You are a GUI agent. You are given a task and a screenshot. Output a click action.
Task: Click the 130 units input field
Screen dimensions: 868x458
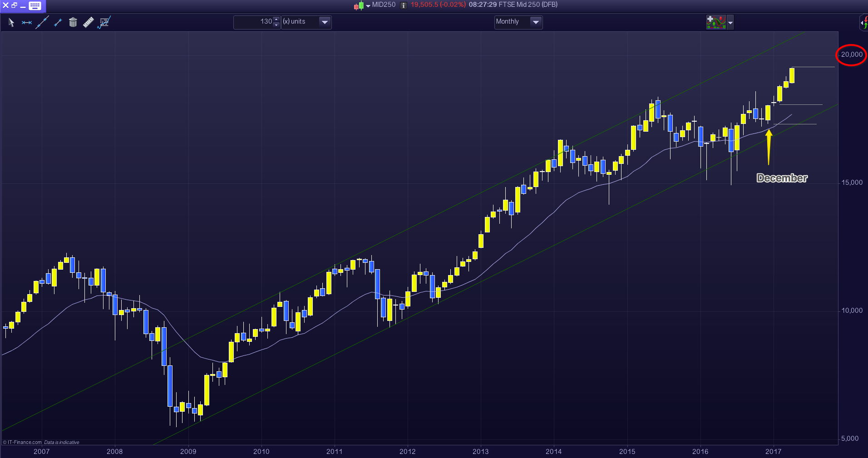(254, 22)
